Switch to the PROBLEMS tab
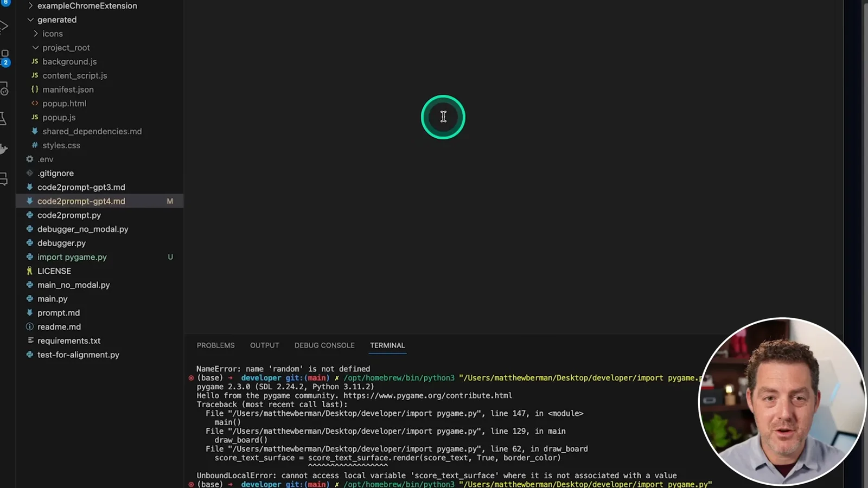 [x=215, y=345]
